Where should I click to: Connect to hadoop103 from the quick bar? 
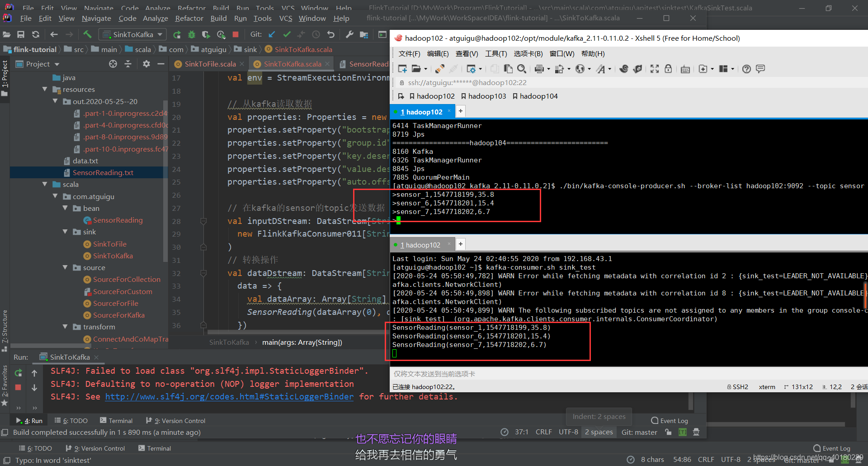point(487,96)
